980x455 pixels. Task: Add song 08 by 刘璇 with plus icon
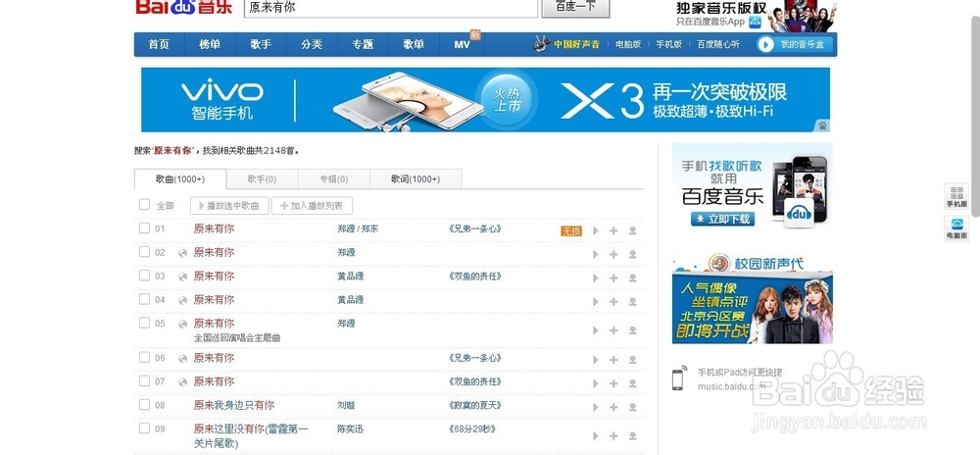pyautogui.click(x=613, y=408)
